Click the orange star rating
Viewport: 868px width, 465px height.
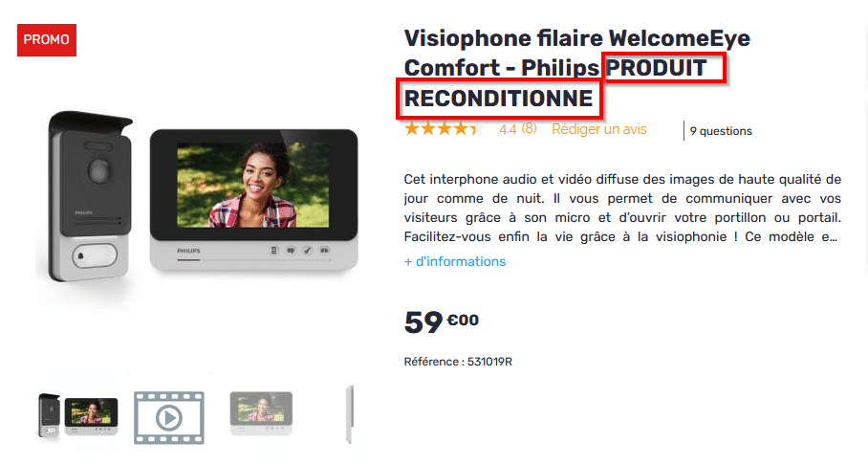[445, 129]
